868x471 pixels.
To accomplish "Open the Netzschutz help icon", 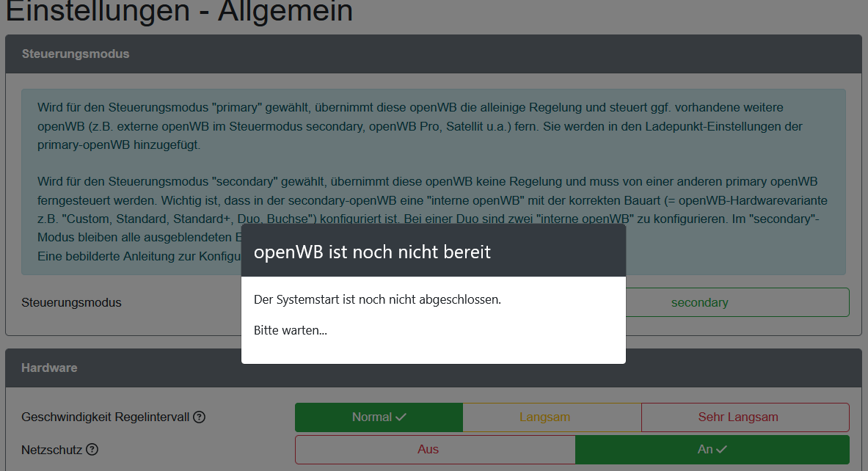I will [92, 450].
